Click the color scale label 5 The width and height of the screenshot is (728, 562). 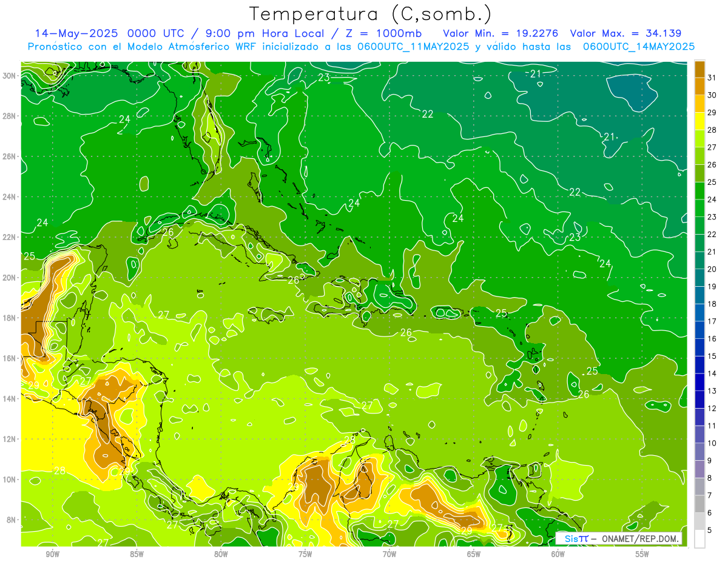click(x=710, y=530)
